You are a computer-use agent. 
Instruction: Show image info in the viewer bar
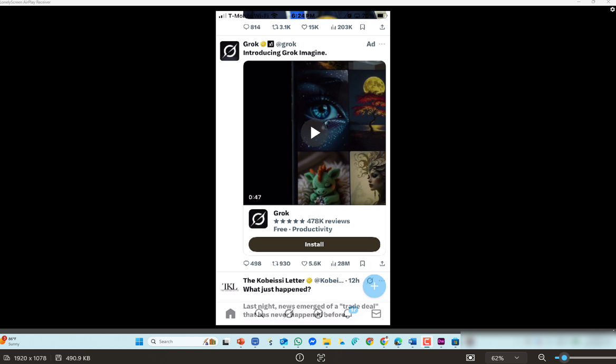[300, 358]
